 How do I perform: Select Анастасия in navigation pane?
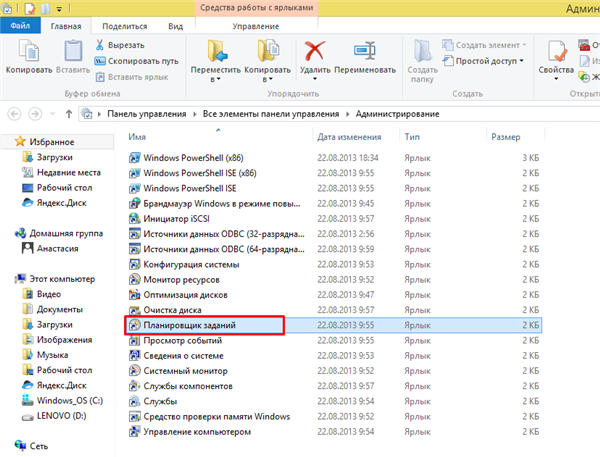57,249
